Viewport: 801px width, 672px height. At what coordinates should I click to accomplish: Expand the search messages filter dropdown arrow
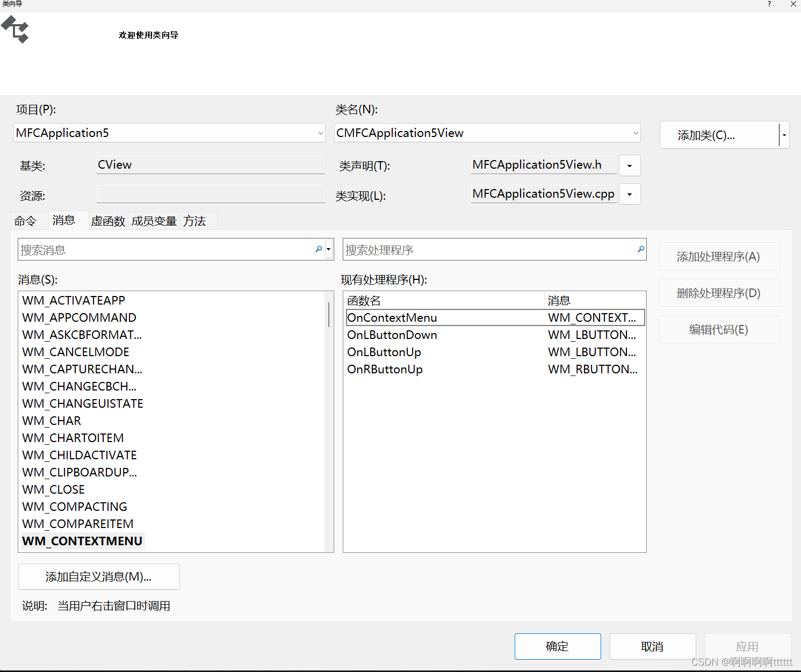(x=328, y=249)
